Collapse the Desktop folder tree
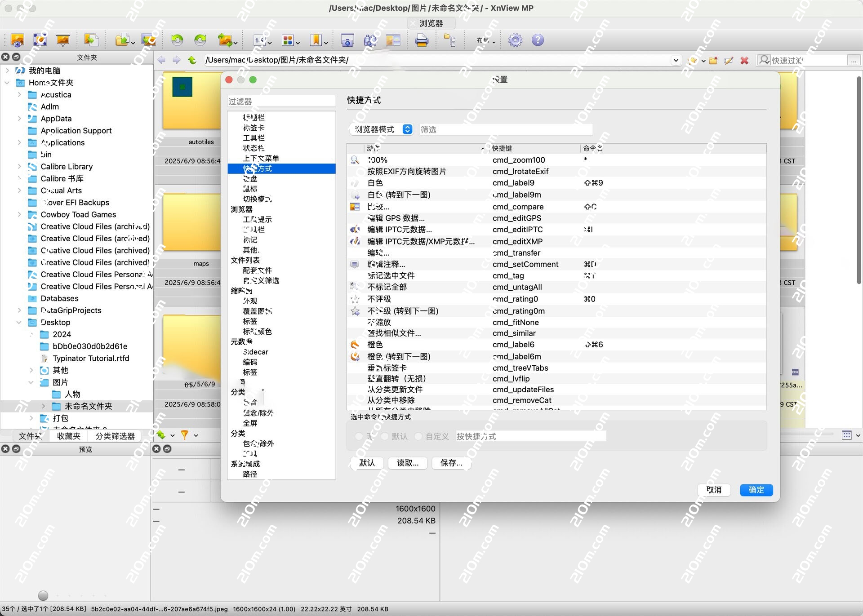This screenshot has width=863, height=616. (x=19, y=323)
